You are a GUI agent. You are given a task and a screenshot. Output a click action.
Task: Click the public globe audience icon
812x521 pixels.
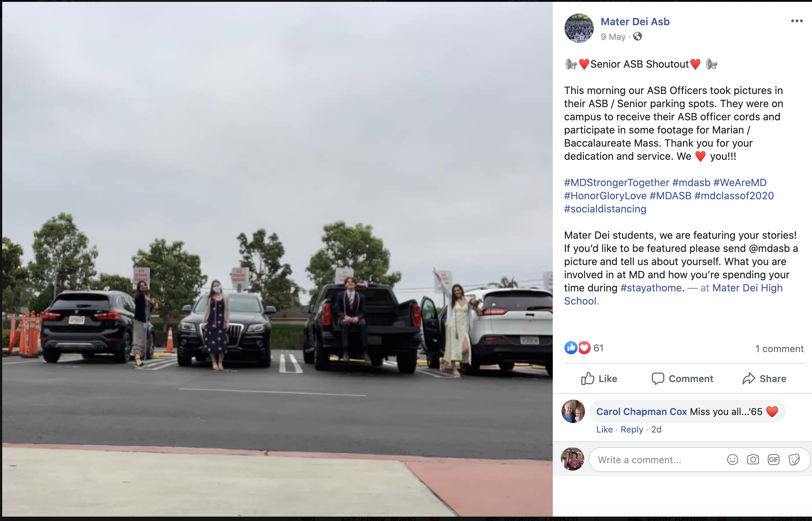pos(638,37)
